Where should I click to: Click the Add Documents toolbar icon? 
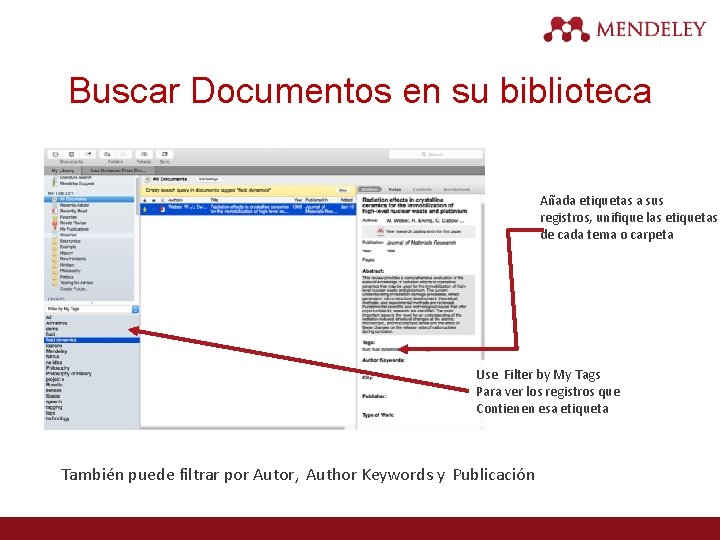(56, 154)
